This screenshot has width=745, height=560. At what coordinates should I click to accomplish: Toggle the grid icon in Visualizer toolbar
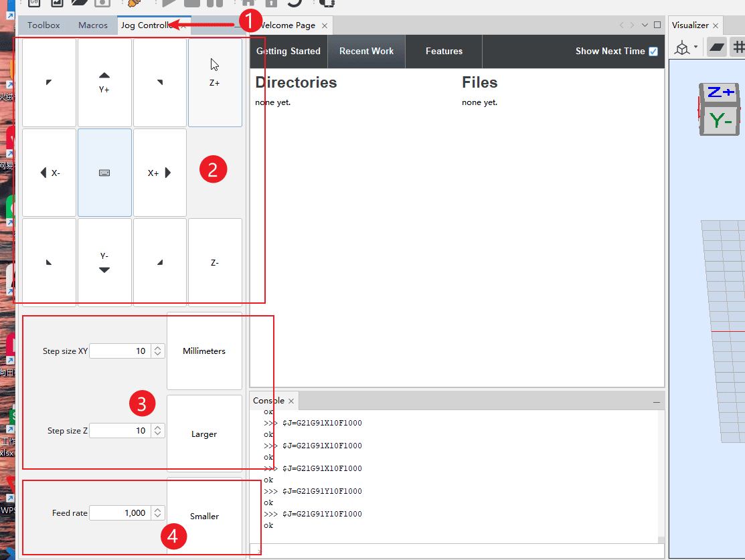[739, 48]
